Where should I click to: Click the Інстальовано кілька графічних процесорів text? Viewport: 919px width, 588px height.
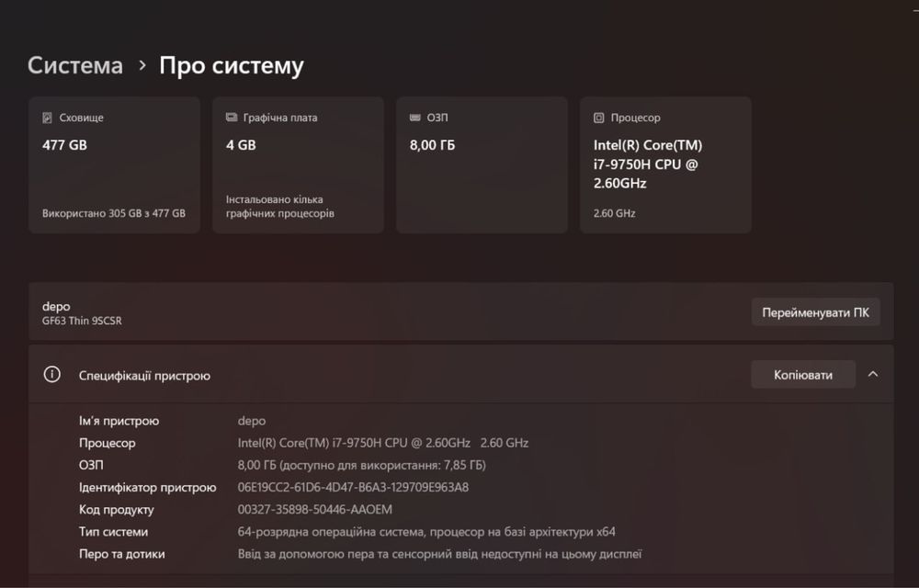point(280,206)
